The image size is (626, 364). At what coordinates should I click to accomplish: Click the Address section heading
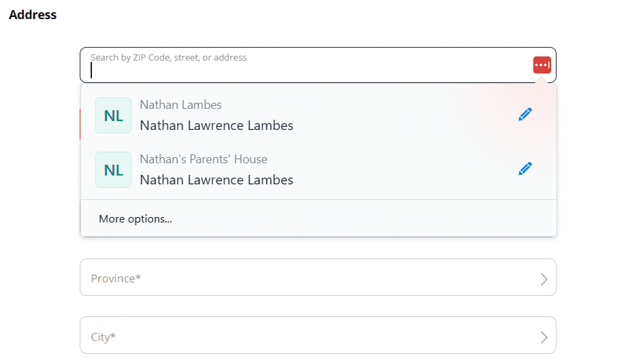33,15
